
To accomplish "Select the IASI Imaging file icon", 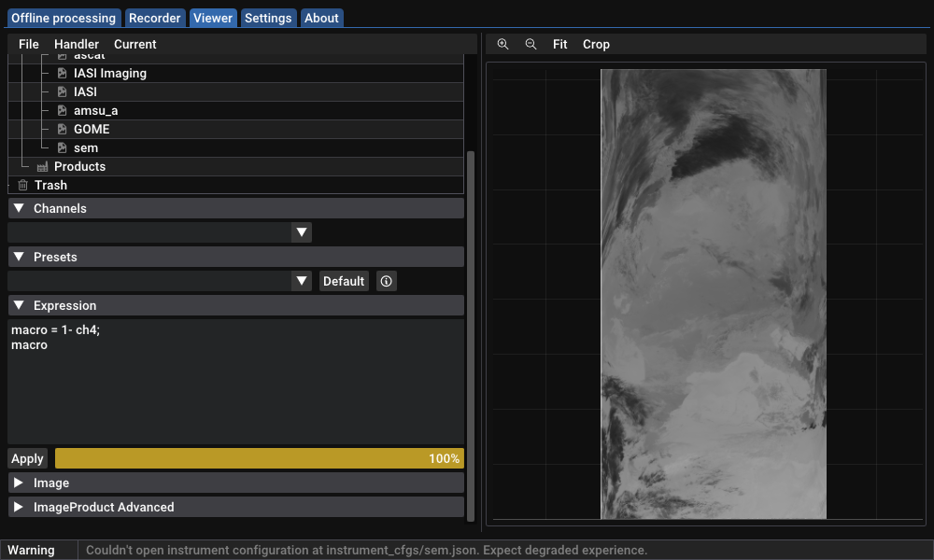I will coord(62,73).
